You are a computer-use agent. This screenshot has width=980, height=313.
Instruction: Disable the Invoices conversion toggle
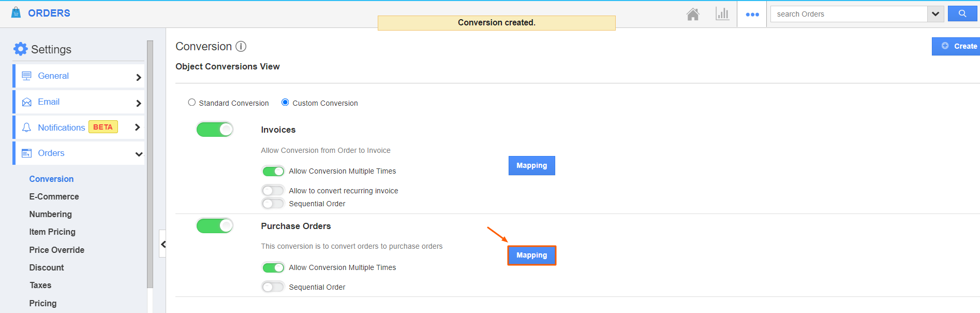[x=215, y=130]
